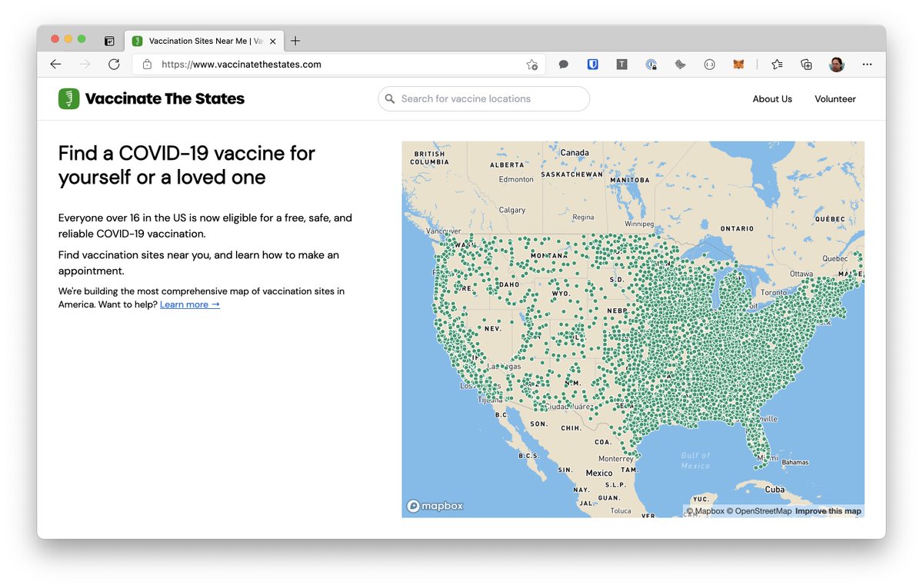
Task: Open the user profile avatar
Action: pos(837,65)
